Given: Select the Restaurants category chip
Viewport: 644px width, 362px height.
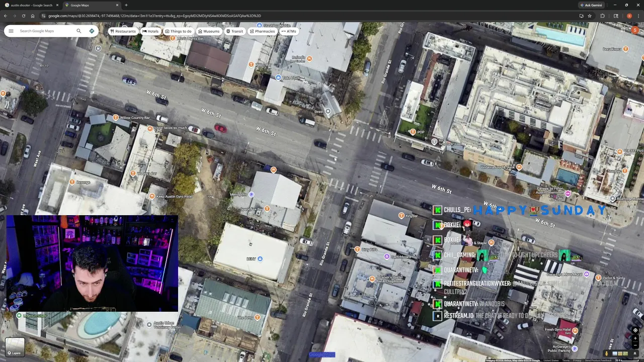Looking at the screenshot, I should click(x=122, y=31).
